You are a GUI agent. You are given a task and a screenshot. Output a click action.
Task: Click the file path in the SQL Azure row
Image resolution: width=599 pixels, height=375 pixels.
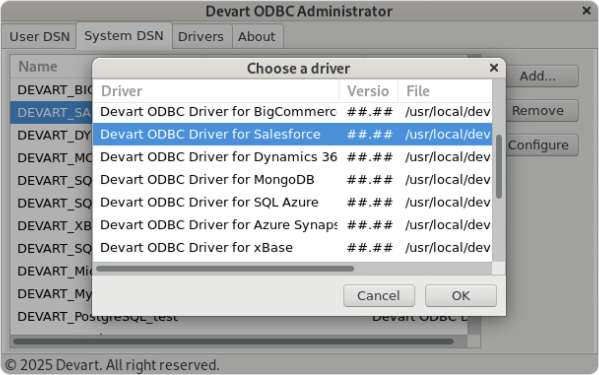point(448,202)
